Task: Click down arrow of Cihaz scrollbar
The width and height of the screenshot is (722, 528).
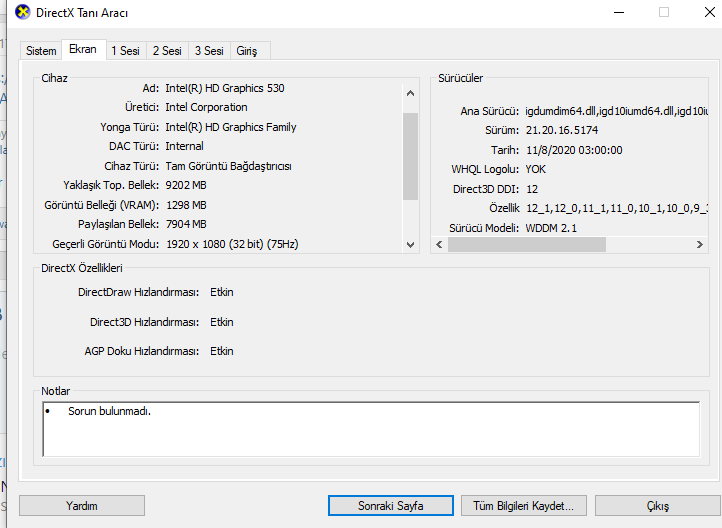Action: [411, 245]
